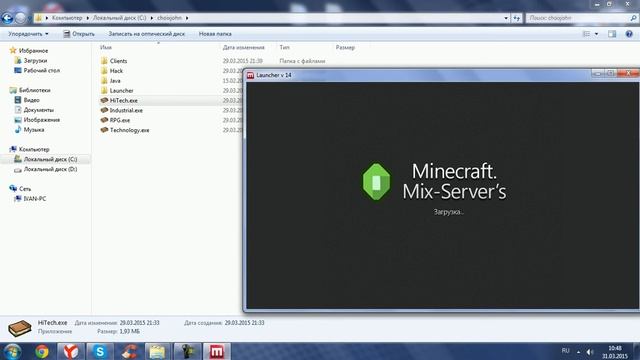The image size is (640, 360).
Task: Click the HiTech.exe book thumbnail in details pane
Action: [19, 328]
